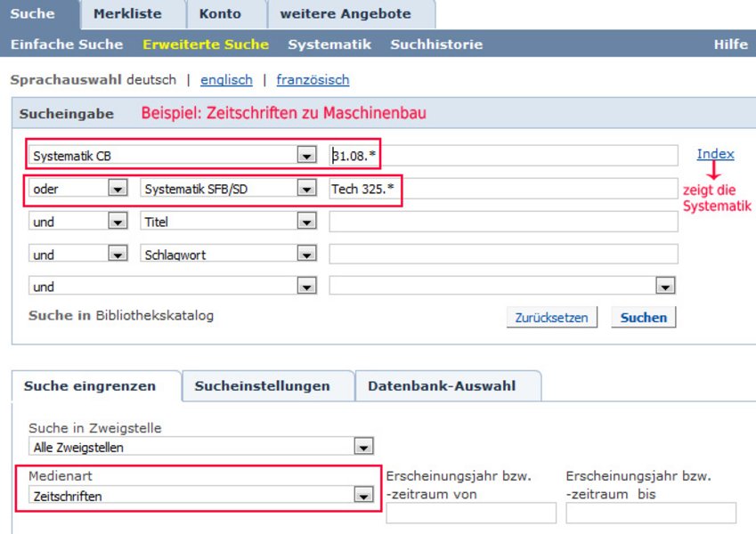
Task: Open the Systematik CB field dropdown
Action: click(307, 156)
